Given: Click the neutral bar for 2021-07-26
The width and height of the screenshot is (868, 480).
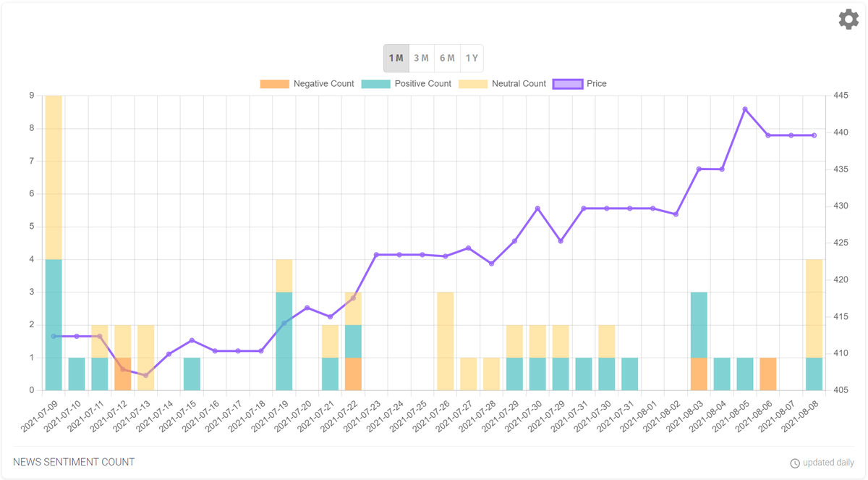Looking at the screenshot, I should (x=446, y=341).
